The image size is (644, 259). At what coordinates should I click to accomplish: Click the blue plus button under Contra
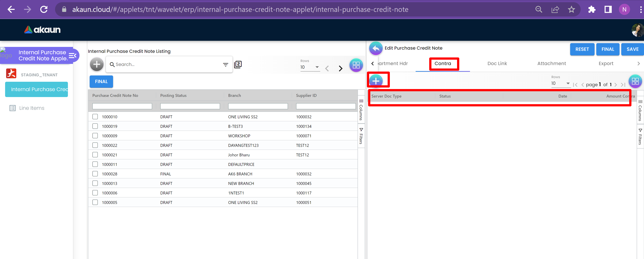click(x=376, y=81)
